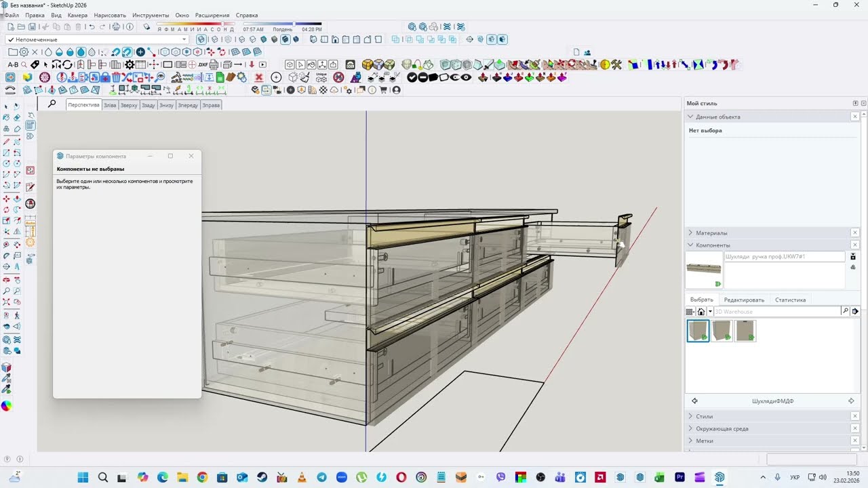The width and height of the screenshot is (868, 488).
Task: Click the red X delete icon
Action: click(258, 77)
